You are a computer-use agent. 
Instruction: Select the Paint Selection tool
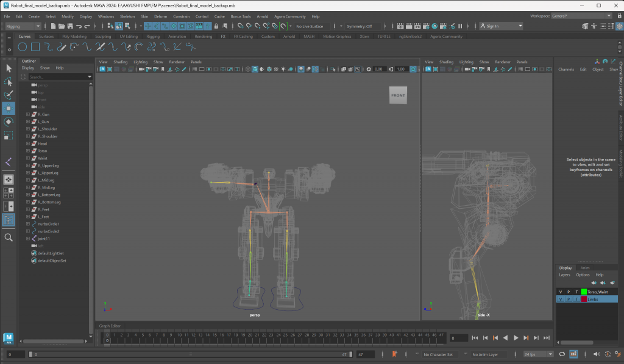click(x=9, y=96)
